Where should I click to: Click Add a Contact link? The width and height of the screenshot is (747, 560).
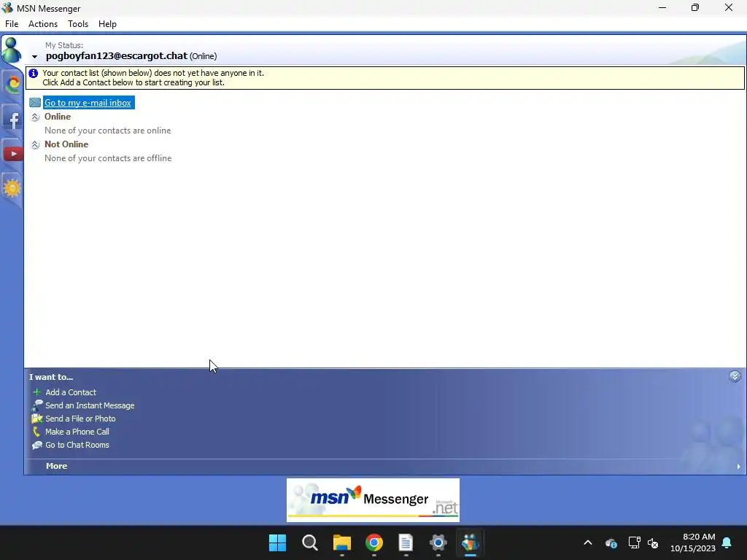[x=71, y=392]
